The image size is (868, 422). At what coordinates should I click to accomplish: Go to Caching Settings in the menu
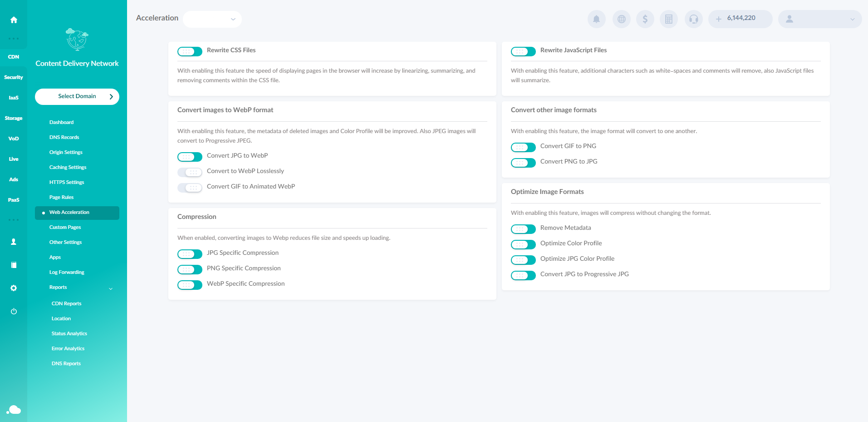(68, 167)
